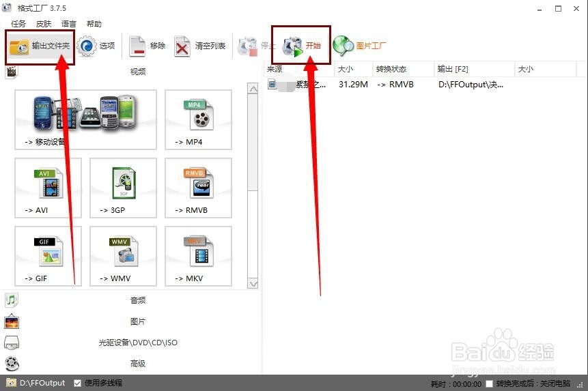Click the D:\FFOutput path in status bar

point(42,383)
